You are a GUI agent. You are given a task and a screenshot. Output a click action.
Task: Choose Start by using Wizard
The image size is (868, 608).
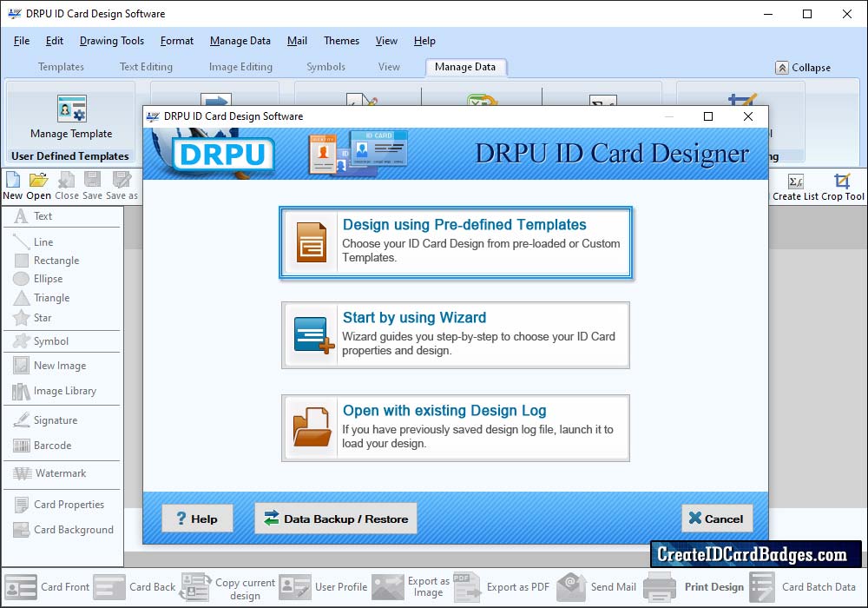(x=456, y=335)
